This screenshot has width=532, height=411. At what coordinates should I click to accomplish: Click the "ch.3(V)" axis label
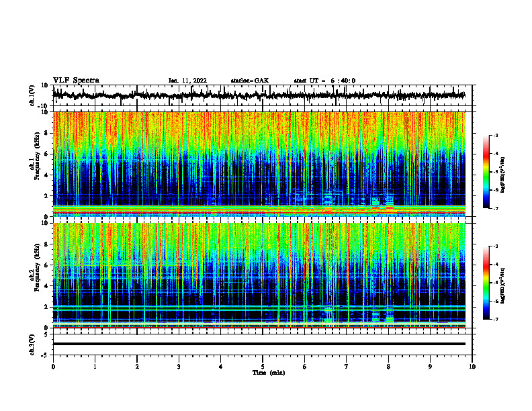(x=32, y=345)
